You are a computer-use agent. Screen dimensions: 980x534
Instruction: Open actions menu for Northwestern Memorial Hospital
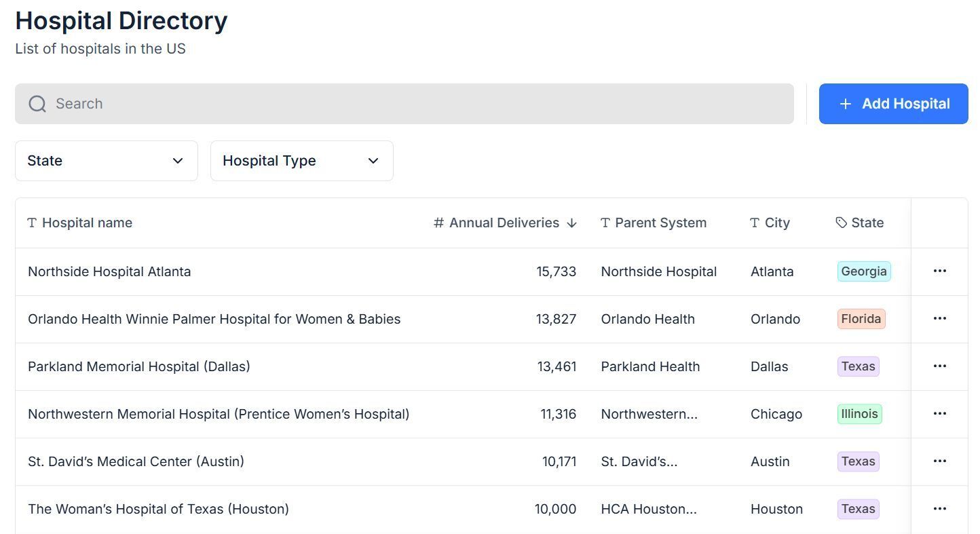pos(939,414)
